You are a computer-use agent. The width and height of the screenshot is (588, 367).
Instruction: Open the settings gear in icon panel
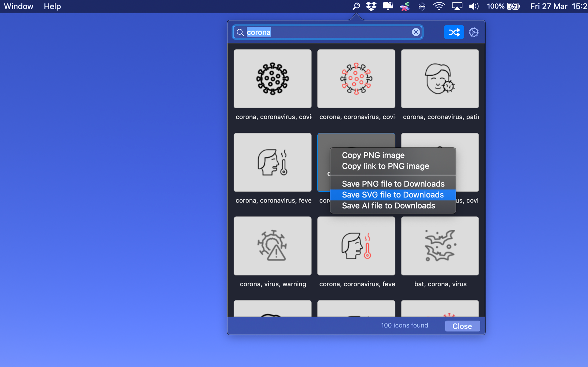click(473, 32)
